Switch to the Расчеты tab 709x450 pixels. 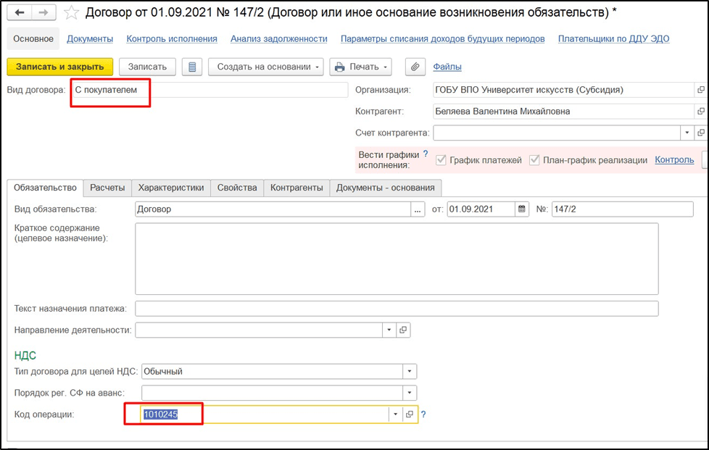click(107, 187)
